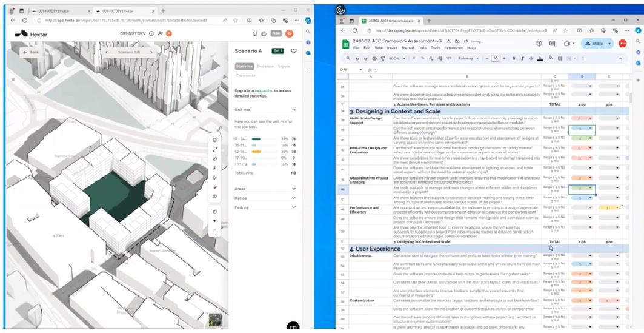
Task: Open the Sheets Format menu
Action: tap(408, 48)
